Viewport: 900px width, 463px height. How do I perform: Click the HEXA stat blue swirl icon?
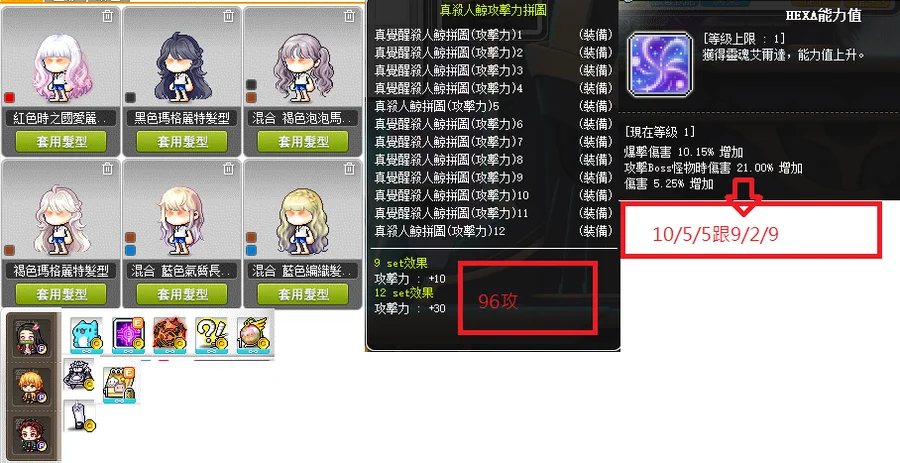click(660, 64)
